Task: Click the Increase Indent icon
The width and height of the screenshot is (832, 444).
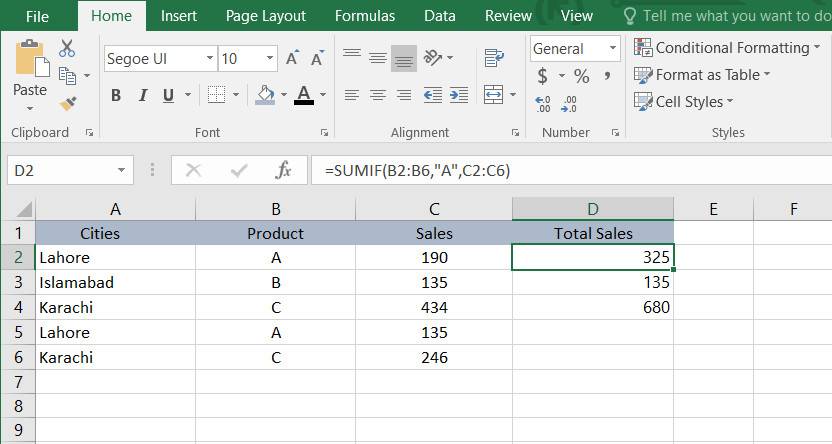Action: [x=460, y=95]
